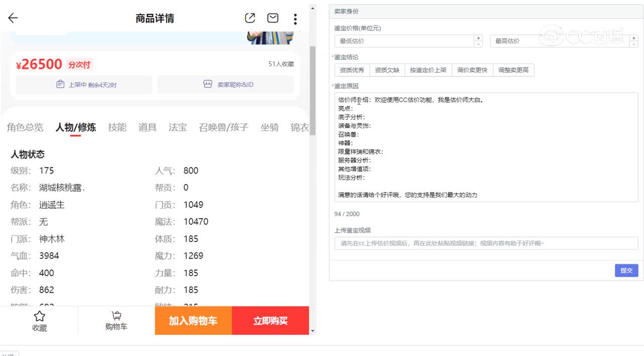Click the seller nickname & ID button
644x356 pixels.
pos(226,84)
